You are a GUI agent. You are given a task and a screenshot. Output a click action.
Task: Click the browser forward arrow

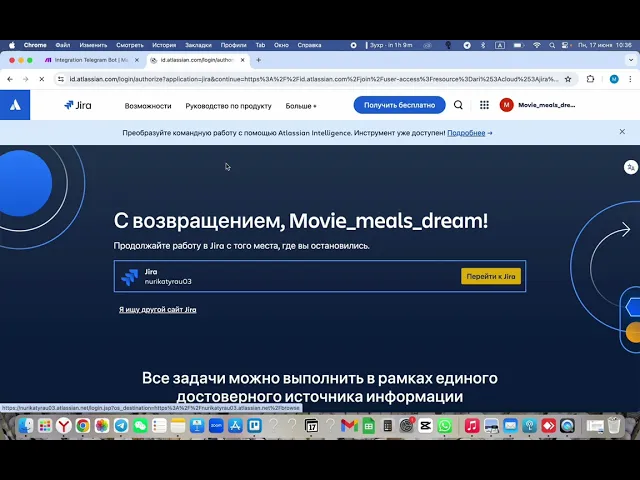(x=26, y=79)
